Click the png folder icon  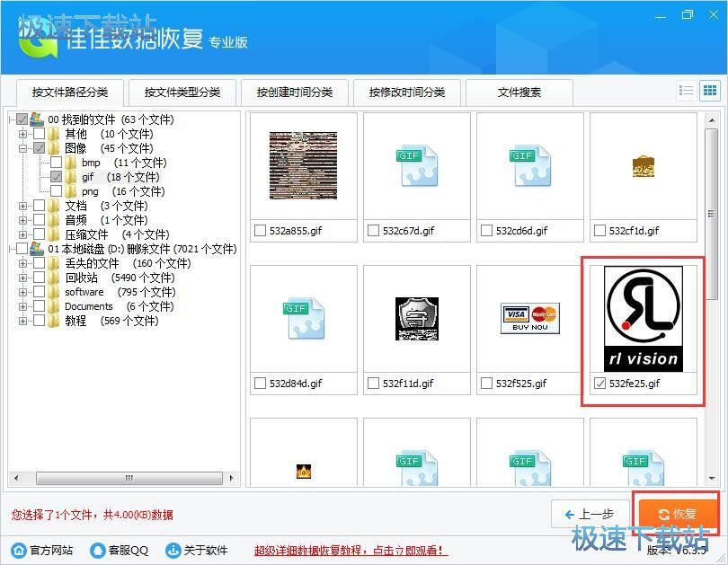[71, 191]
